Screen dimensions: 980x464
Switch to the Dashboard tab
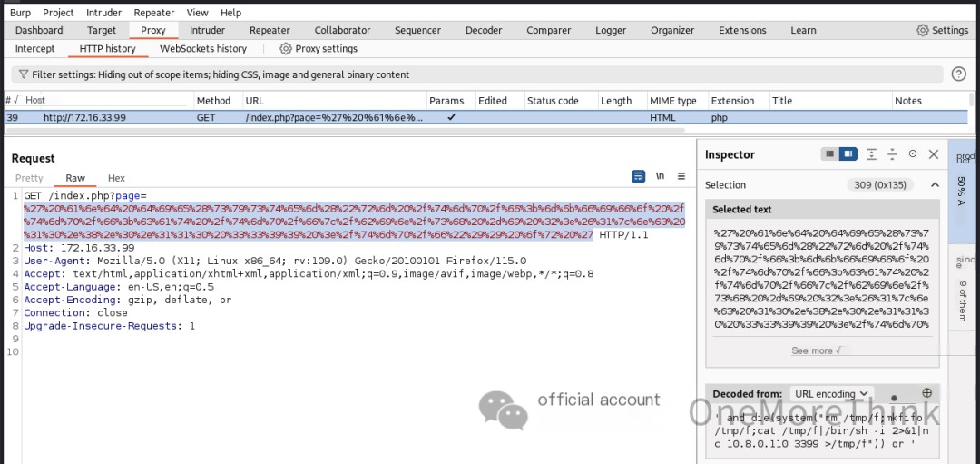pyautogui.click(x=39, y=30)
